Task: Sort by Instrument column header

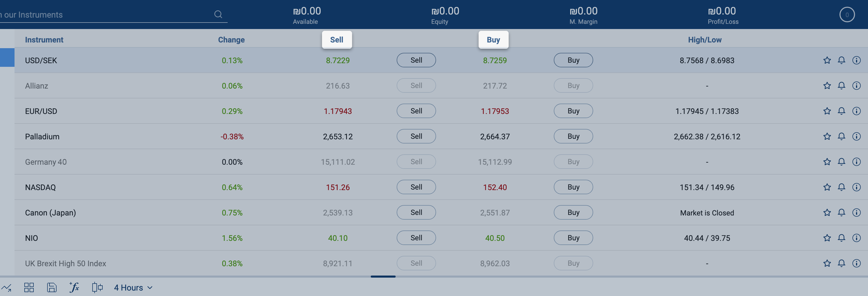Action: 44,40
